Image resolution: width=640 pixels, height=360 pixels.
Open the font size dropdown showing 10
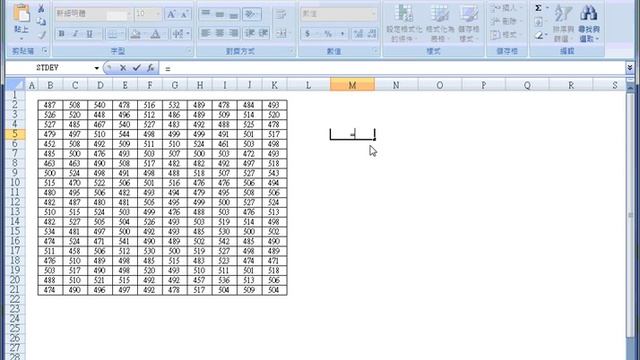[158, 14]
